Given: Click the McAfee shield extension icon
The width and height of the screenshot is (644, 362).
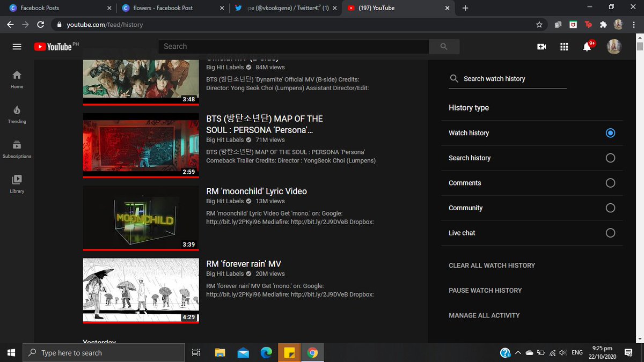Looking at the screenshot, I should click(x=573, y=25).
